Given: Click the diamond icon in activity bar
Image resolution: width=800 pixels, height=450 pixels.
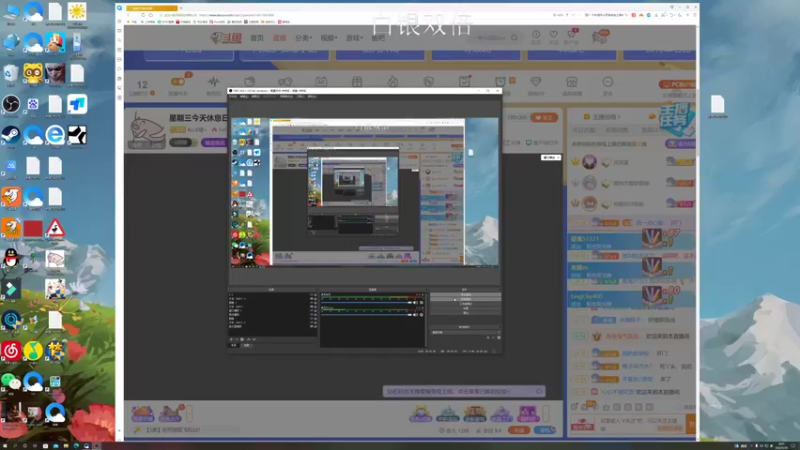Looking at the screenshot, I should (536, 82).
